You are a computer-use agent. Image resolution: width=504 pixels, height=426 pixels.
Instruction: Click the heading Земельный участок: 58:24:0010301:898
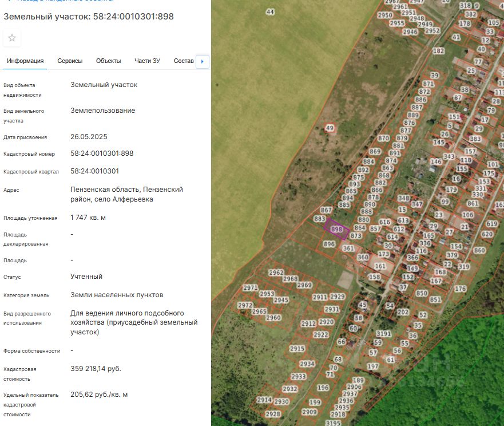click(x=89, y=17)
